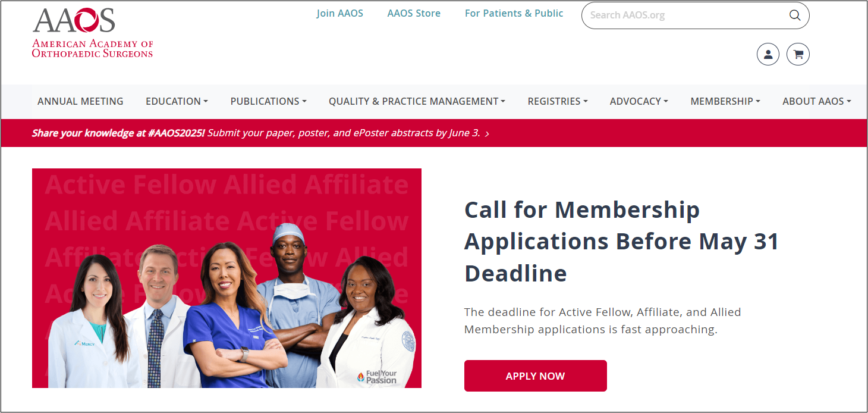Screen dimensions: 868x413
Task: Expand the MEMBERSHIP dropdown
Action: [x=725, y=101]
